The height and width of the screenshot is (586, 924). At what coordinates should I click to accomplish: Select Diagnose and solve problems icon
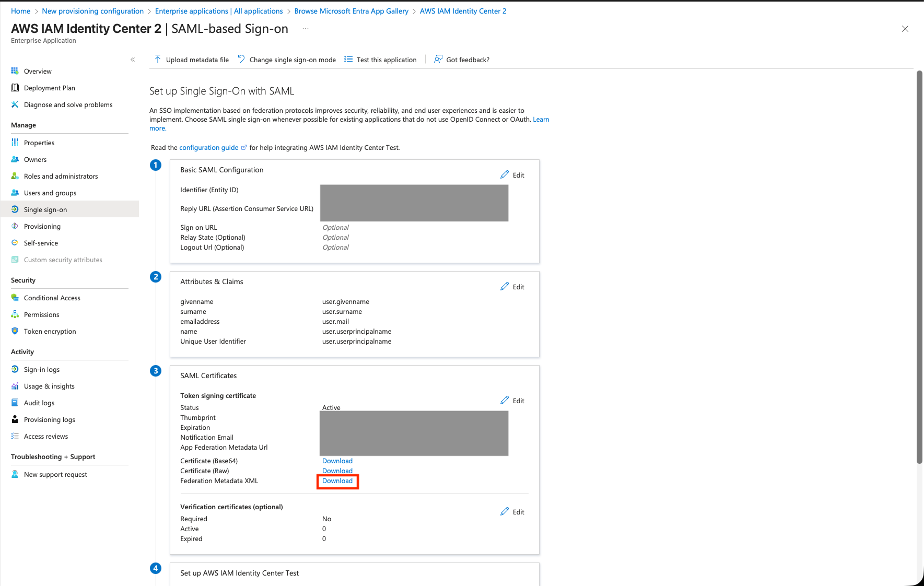pyautogui.click(x=15, y=104)
